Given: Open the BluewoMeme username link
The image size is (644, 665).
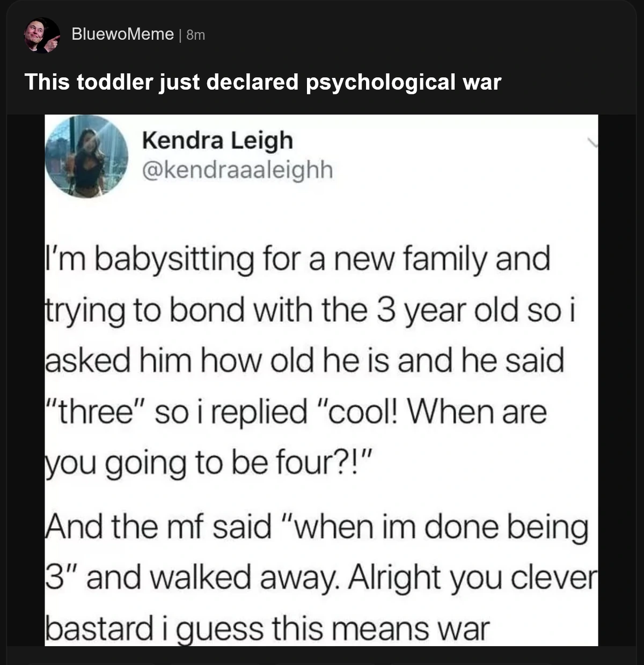Looking at the screenshot, I should pyautogui.click(x=122, y=34).
